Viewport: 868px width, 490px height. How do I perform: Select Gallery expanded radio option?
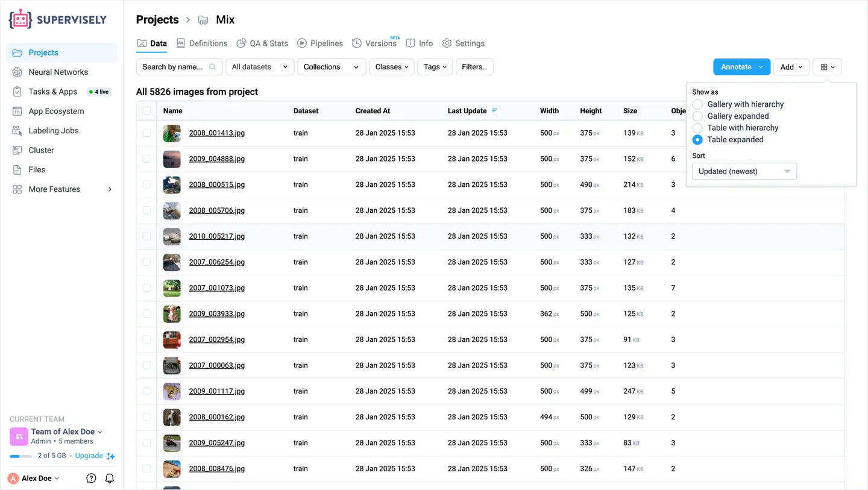pyautogui.click(x=697, y=116)
